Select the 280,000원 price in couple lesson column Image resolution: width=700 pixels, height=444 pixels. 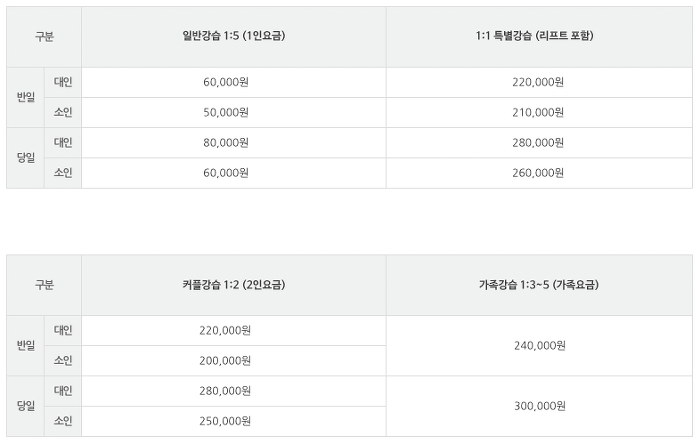[225, 391]
